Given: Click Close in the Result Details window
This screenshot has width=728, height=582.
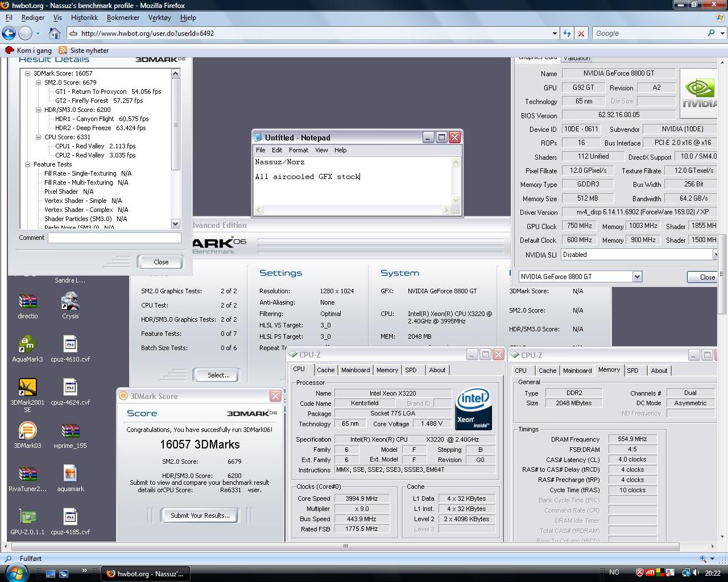Looking at the screenshot, I should click(x=161, y=262).
